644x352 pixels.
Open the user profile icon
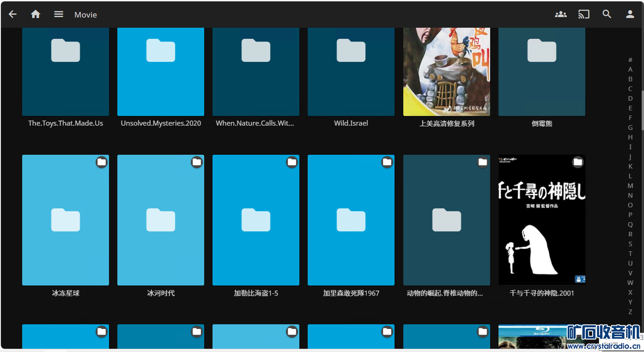tap(630, 14)
